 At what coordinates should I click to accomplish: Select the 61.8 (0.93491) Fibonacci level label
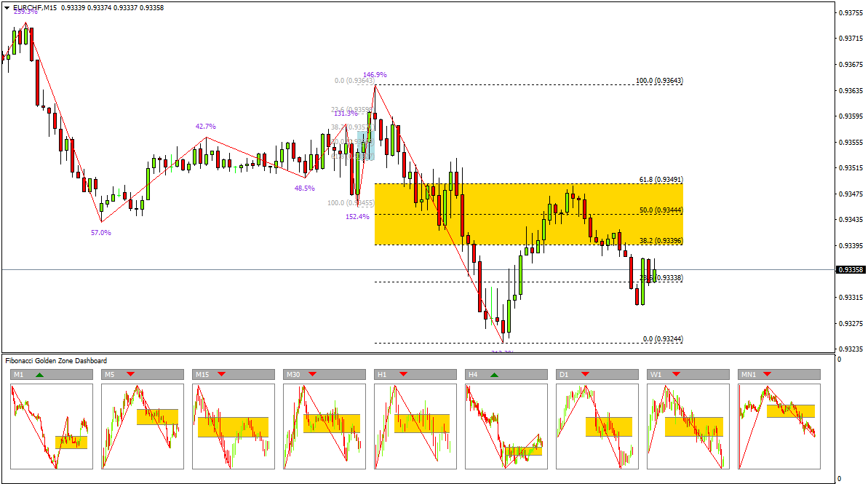661,179
